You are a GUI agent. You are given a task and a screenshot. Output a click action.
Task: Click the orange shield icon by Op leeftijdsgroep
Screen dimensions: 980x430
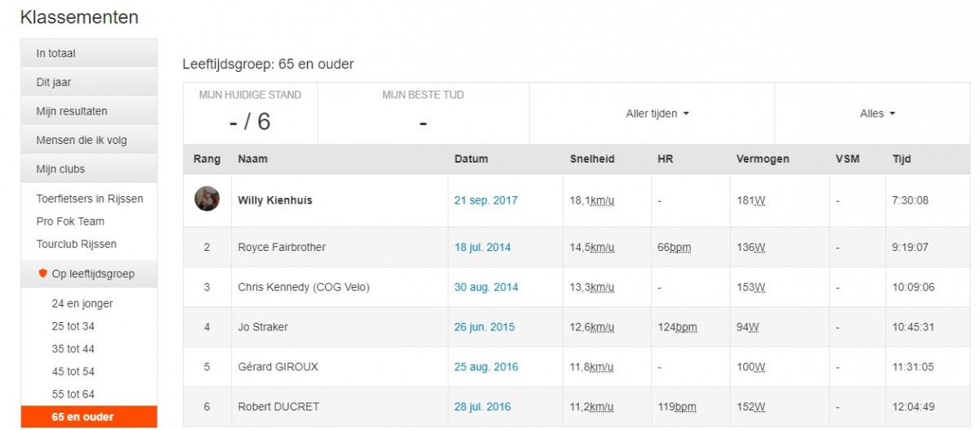[x=43, y=273]
